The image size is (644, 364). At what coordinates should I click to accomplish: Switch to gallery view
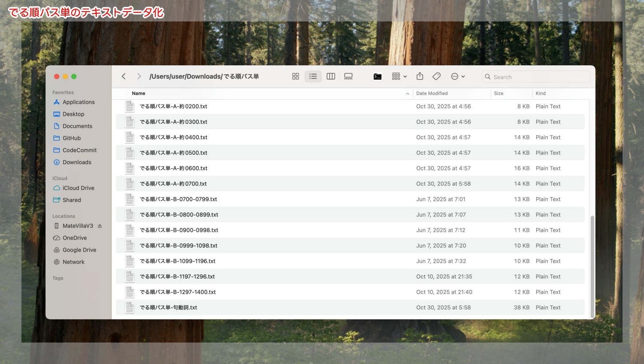pyautogui.click(x=348, y=76)
